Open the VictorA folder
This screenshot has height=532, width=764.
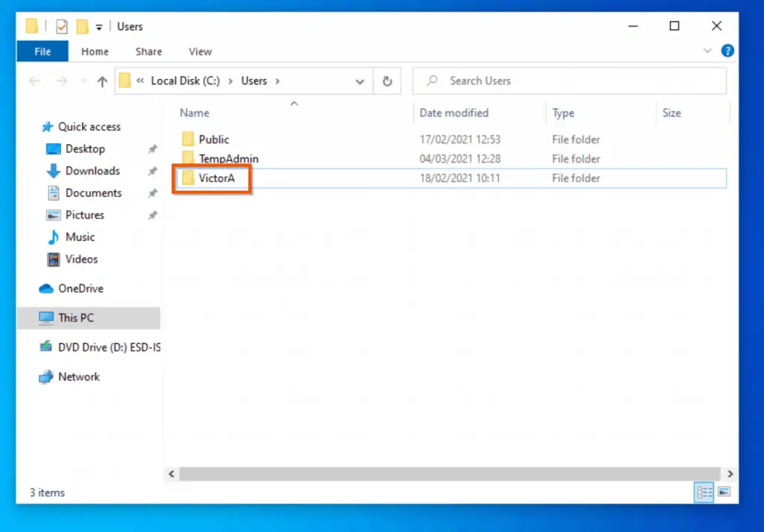[215, 178]
